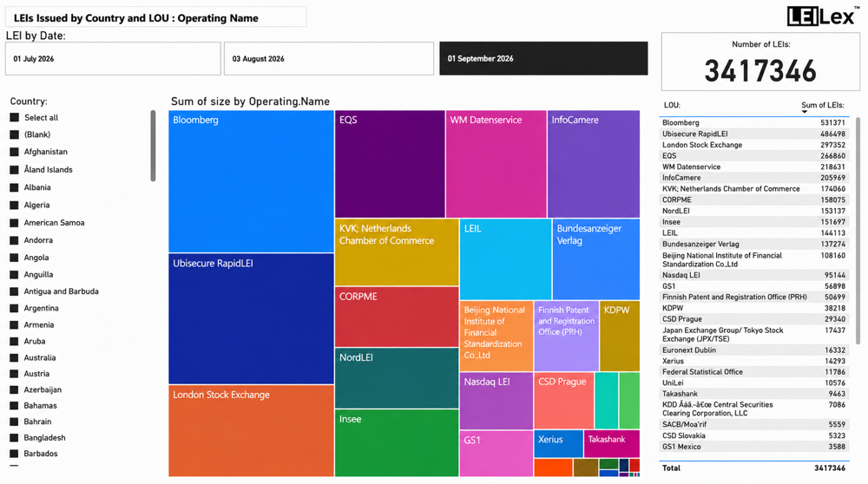This screenshot has height=484, width=868.
Task: Click the Nasdaq LEI table row
Action: 754,275
